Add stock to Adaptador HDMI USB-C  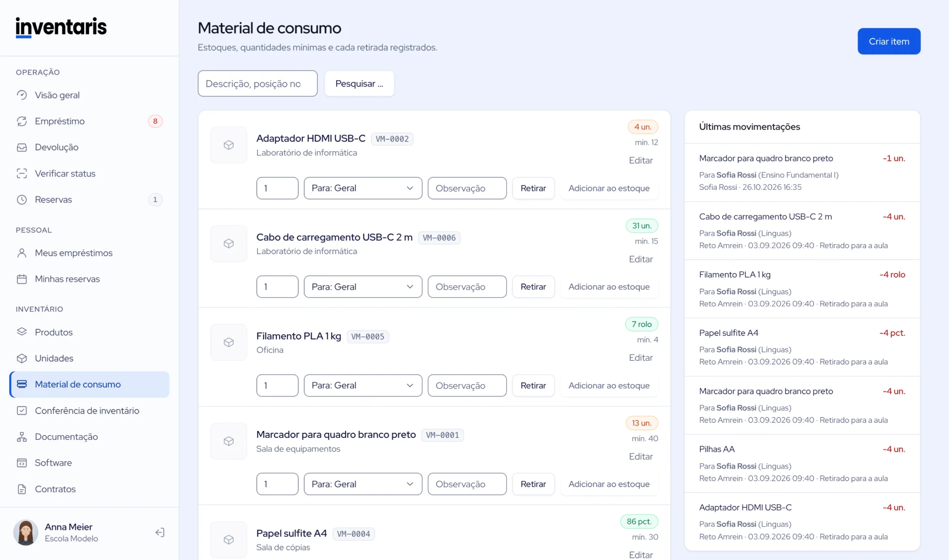pos(609,188)
